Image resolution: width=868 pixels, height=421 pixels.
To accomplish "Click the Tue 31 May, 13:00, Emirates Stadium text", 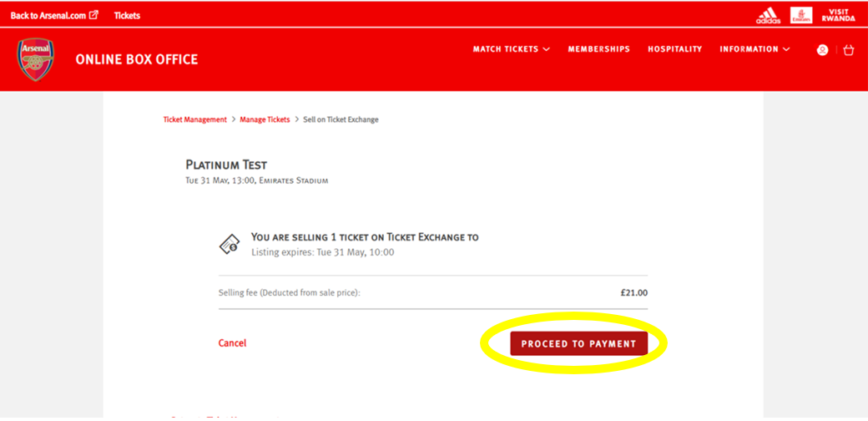I will pos(257,181).
